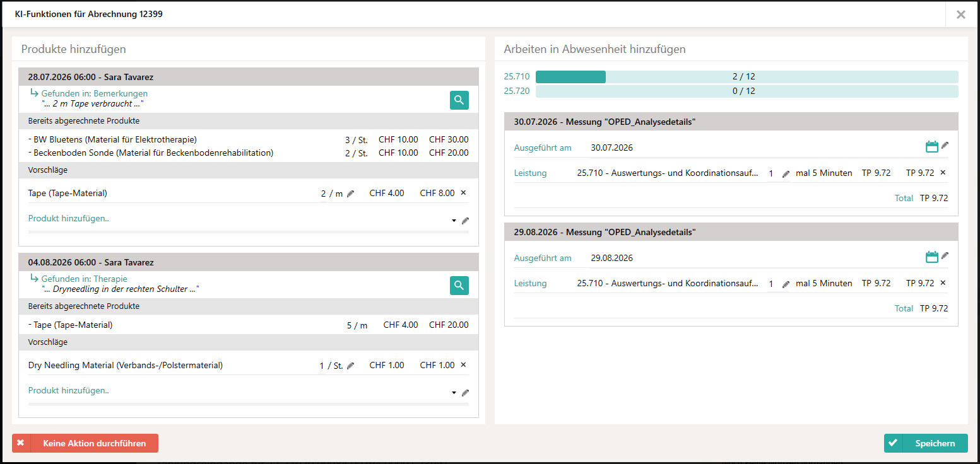Click Gefunden in: Therapie text
The image size is (980, 464).
point(85,279)
